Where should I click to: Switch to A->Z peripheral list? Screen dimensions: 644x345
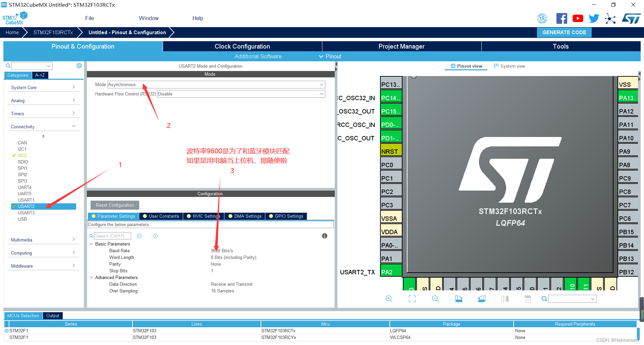coord(40,75)
